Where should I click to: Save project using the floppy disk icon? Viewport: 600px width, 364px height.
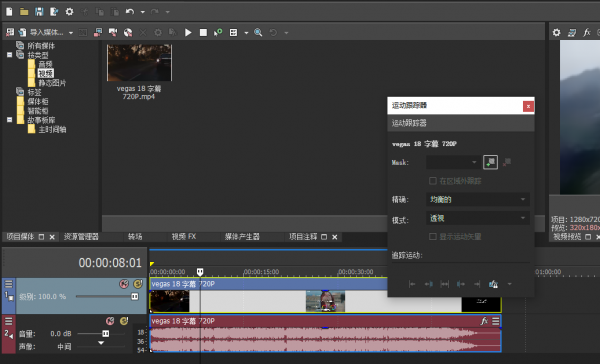[x=39, y=12]
